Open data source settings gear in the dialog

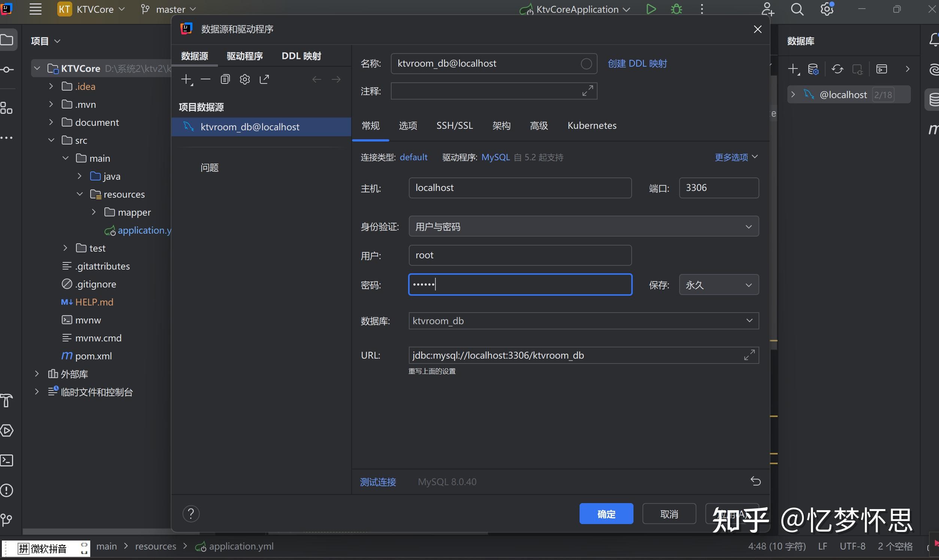pos(245,79)
